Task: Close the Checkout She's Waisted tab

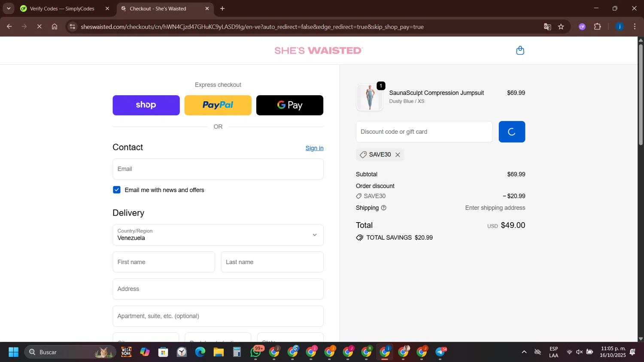Action: (x=207, y=9)
